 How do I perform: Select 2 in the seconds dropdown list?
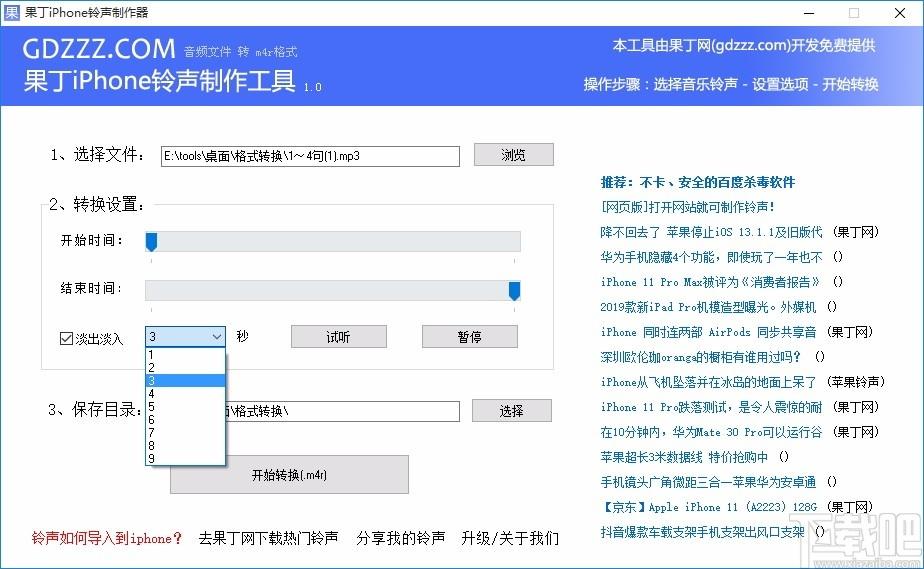point(185,368)
